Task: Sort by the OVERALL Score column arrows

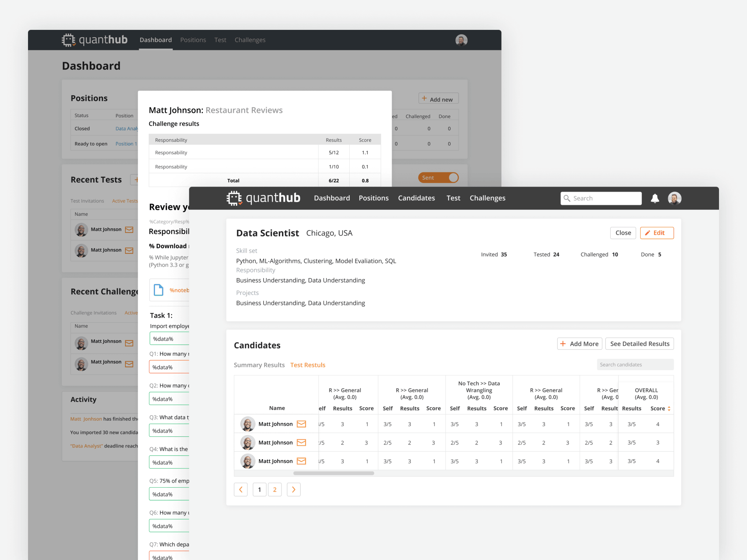Action: (x=669, y=408)
